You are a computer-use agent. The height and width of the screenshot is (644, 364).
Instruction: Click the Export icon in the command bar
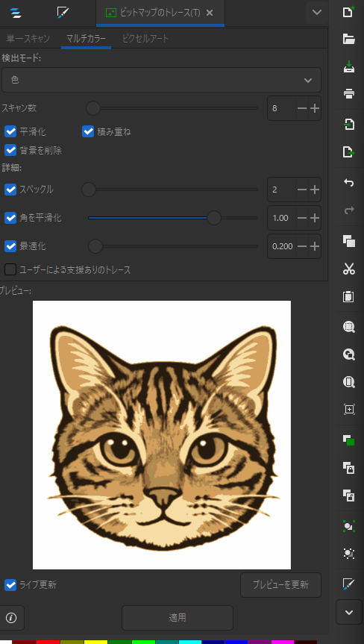click(x=348, y=152)
